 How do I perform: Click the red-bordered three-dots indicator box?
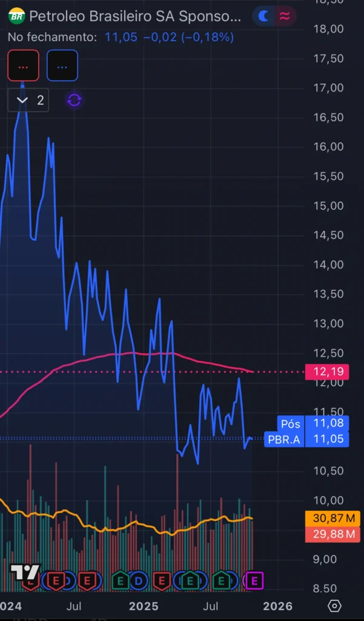[24, 65]
